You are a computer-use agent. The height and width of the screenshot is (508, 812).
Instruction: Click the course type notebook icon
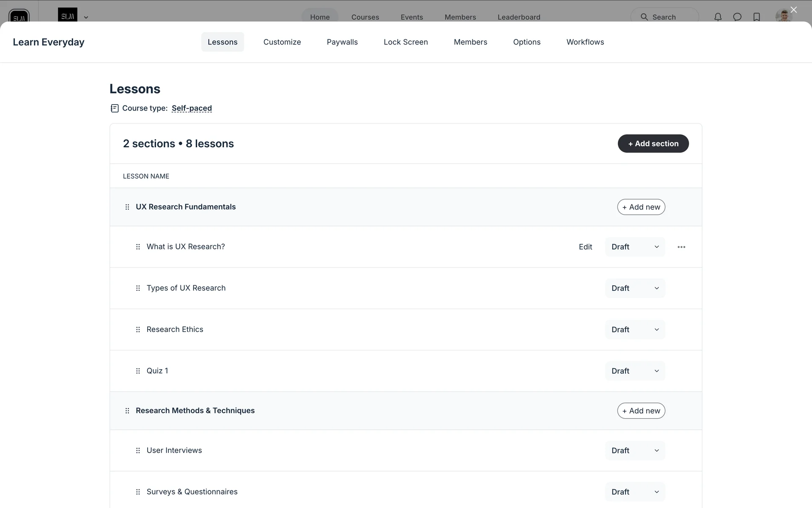click(x=115, y=108)
